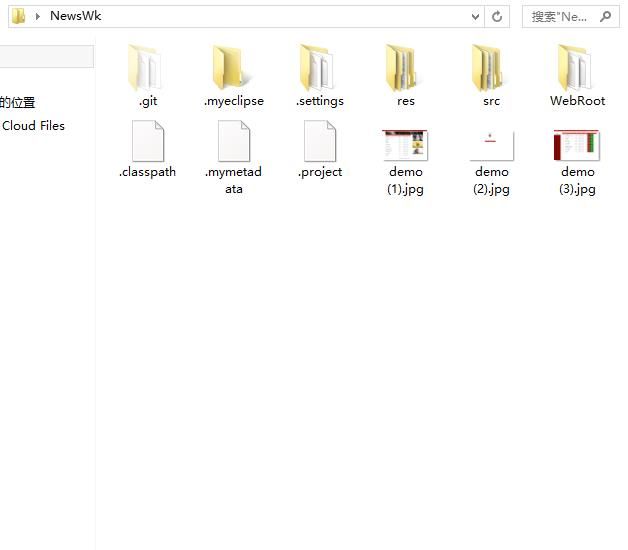Select the src folder icon
The width and height of the screenshot is (628, 550).
click(488, 68)
